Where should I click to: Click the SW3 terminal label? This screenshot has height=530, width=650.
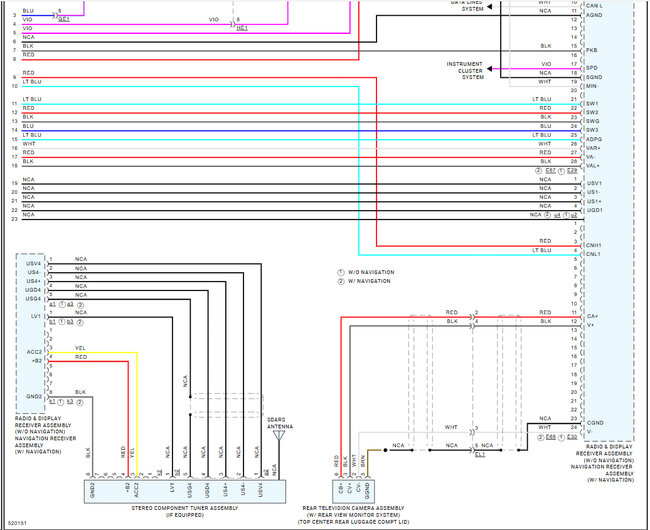click(x=592, y=130)
